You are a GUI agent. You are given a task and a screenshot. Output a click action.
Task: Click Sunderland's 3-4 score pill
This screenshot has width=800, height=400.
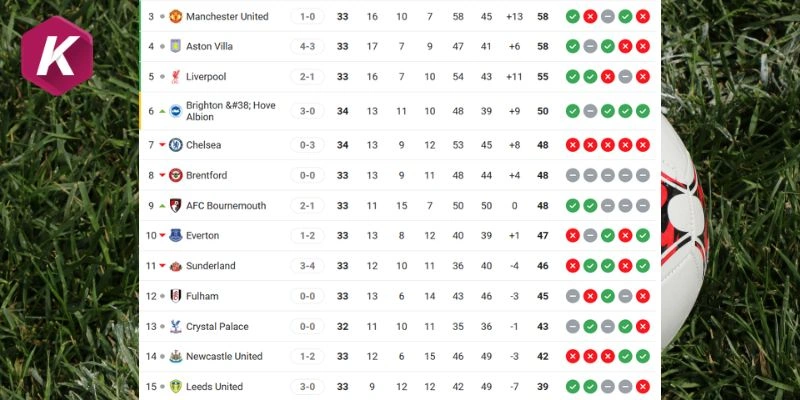308,266
